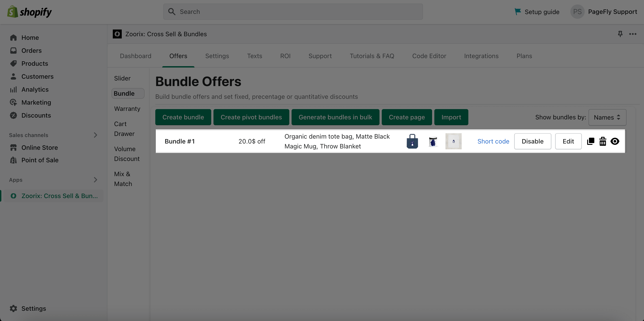Open the Tutorials & FAQ tab
Screen dimensions: 644x321
[x=372, y=56]
